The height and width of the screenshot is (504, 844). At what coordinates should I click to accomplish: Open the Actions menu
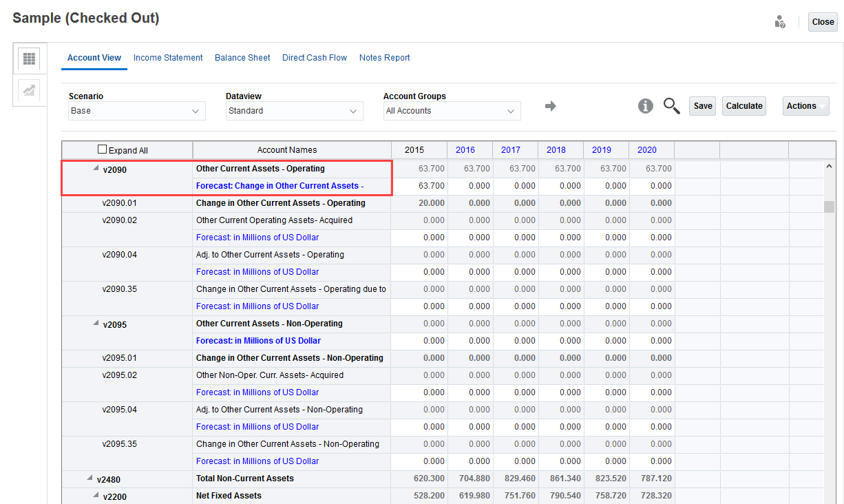click(x=805, y=106)
